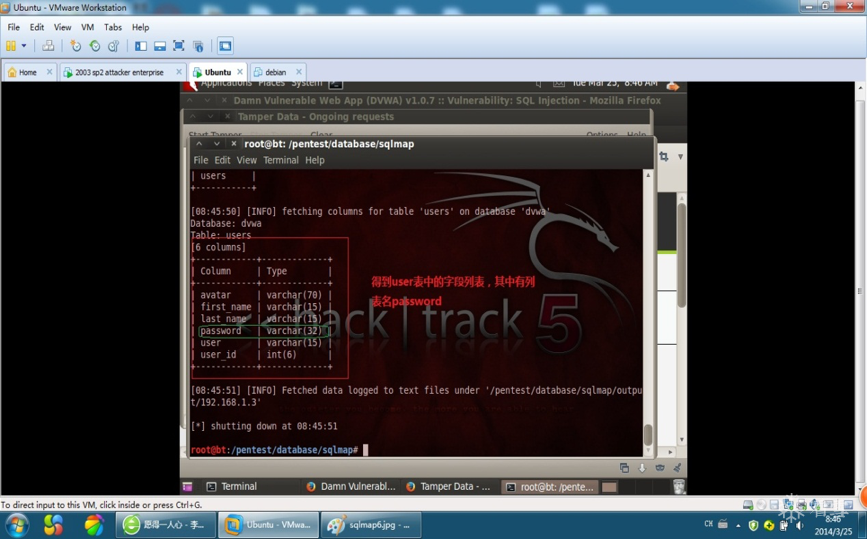The width and height of the screenshot is (867, 539).
Task: Click the crop icon beside terminal
Action: (x=664, y=156)
